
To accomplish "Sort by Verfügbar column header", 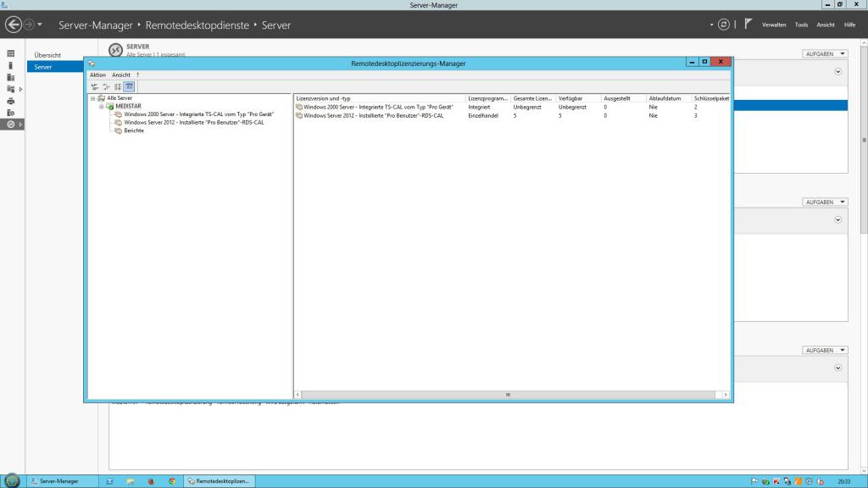I will coord(578,98).
